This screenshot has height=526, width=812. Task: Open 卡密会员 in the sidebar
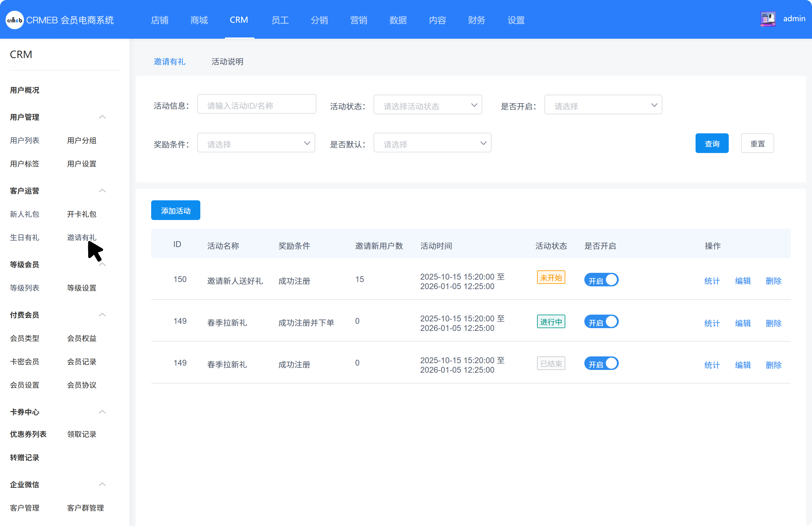25,362
